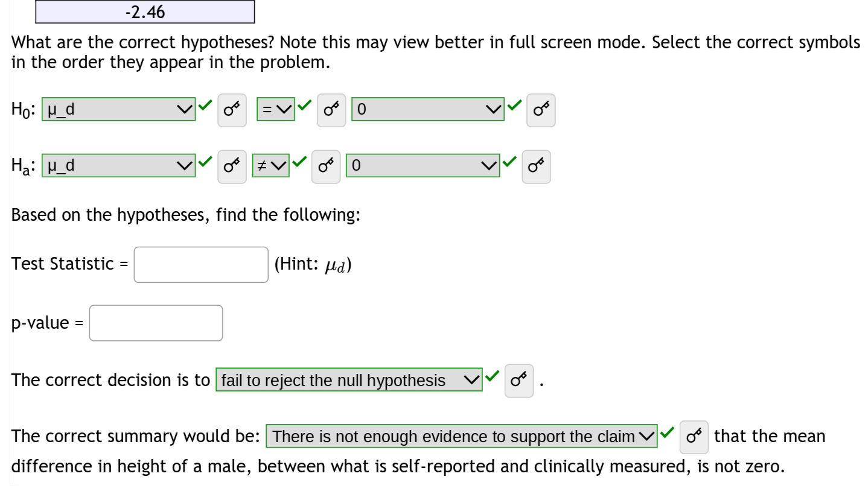The image size is (868, 491).
Task: Click the key icon after the H0 equals selector
Action: [x=331, y=110]
